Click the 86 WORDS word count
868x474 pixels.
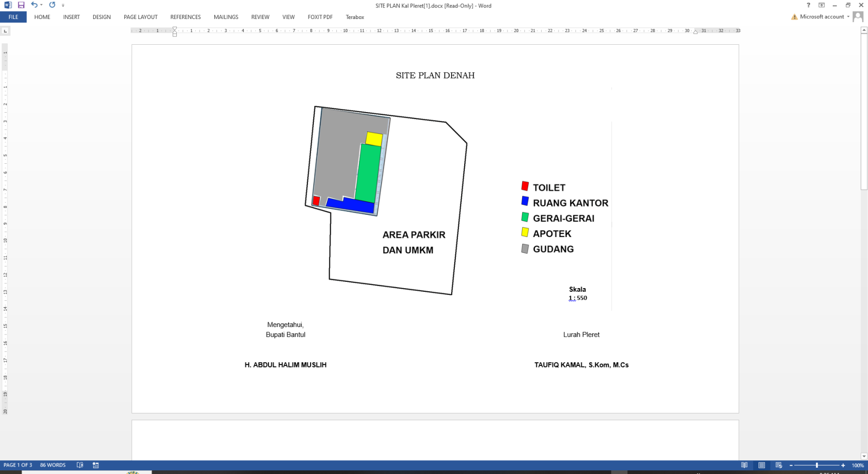pyautogui.click(x=53, y=465)
